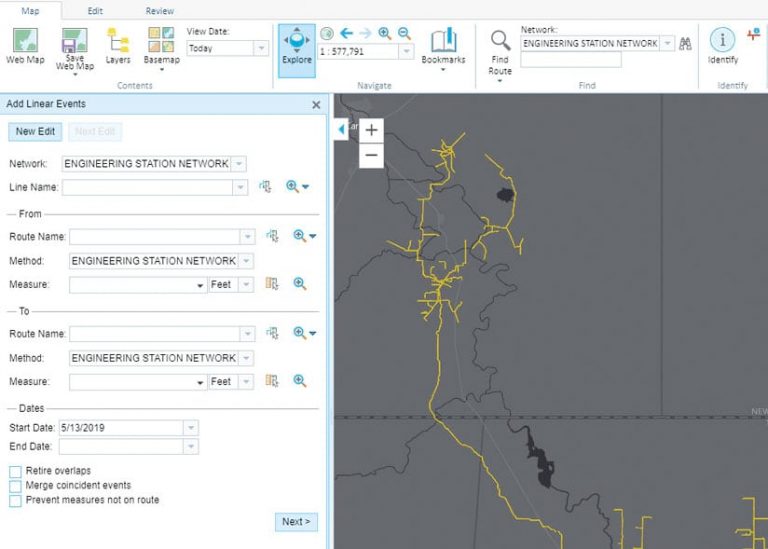Open the ribbon Network dropdown
This screenshot has height=549, width=768.
[x=667, y=43]
